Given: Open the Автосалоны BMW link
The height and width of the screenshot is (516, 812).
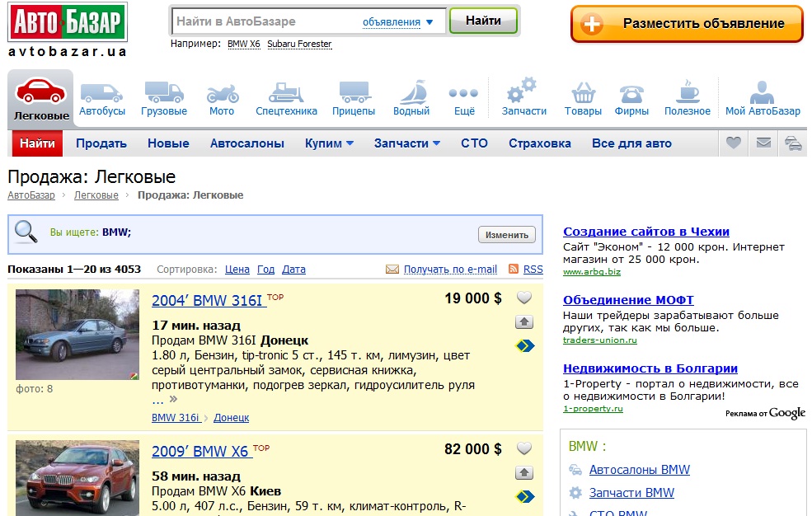Looking at the screenshot, I should click(640, 469).
